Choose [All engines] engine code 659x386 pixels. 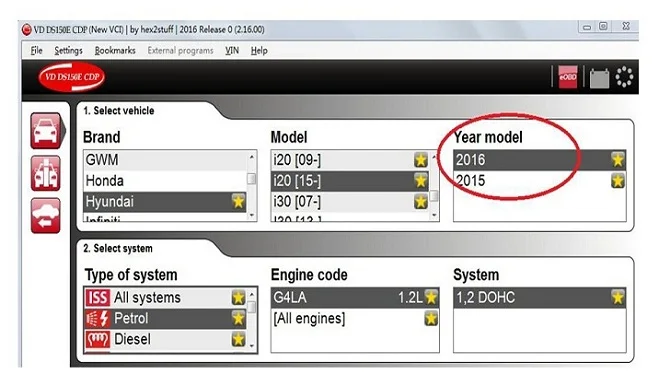click(355, 319)
